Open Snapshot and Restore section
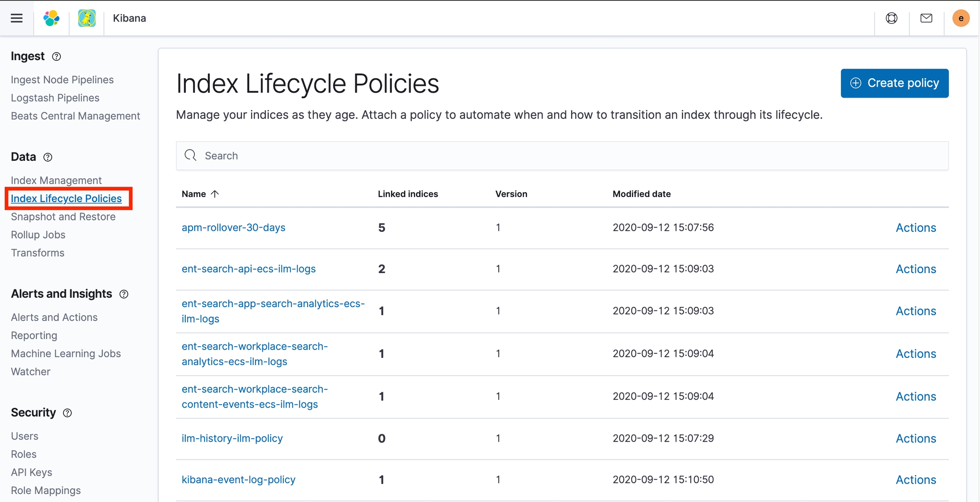Image resolution: width=980 pixels, height=502 pixels. coord(63,217)
